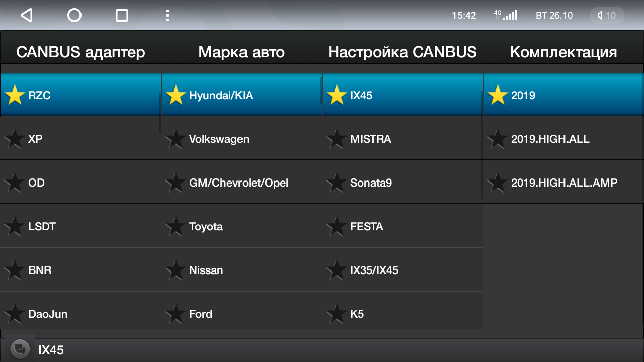
Task: Tap the Android home circle icon
Action: click(74, 15)
